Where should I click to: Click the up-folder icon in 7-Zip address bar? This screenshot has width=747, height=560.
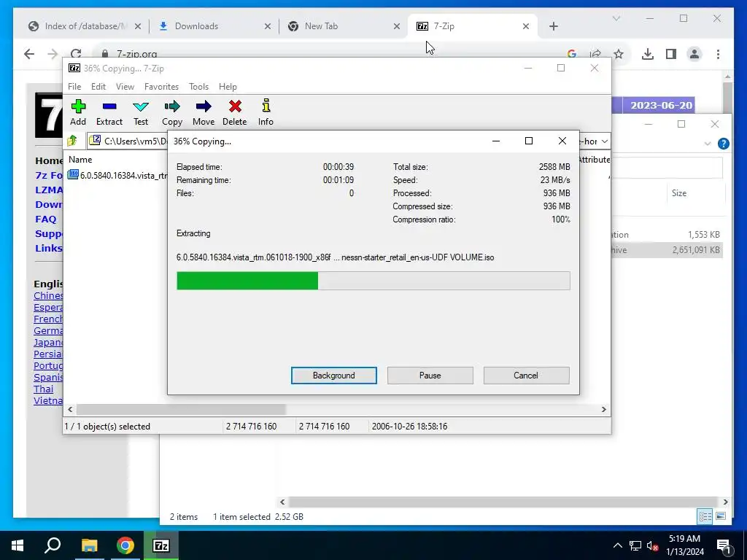click(72, 141)
